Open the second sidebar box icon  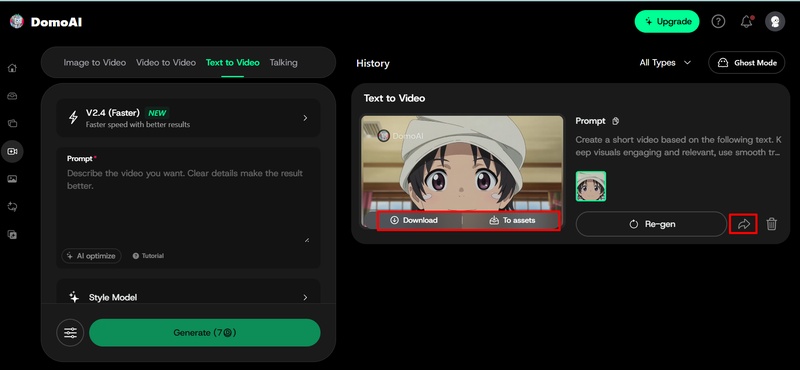(12, 96)
